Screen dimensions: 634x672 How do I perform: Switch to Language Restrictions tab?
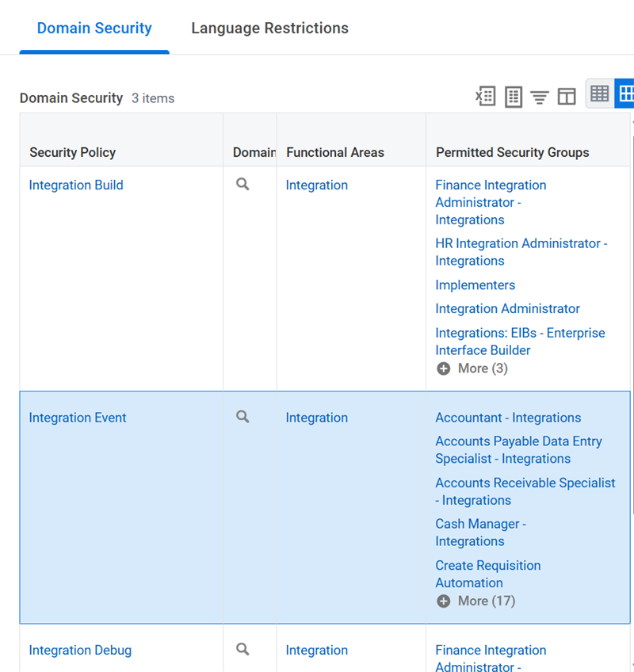click(269, 29)
